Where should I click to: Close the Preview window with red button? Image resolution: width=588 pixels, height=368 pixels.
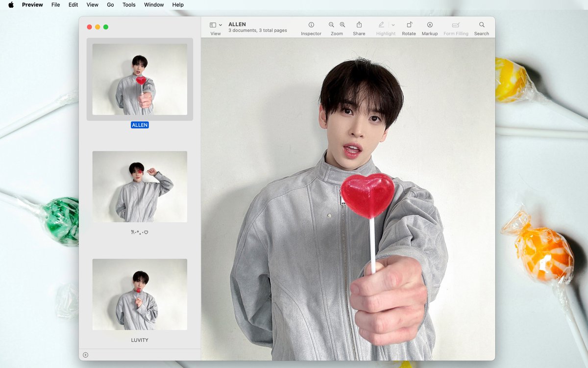(x=89, y=27)
